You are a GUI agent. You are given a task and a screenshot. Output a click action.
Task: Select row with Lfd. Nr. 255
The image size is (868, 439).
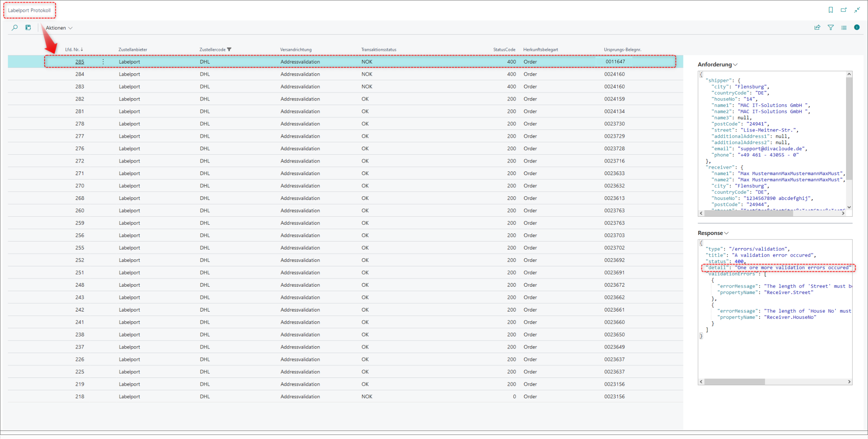pos(346,248)
